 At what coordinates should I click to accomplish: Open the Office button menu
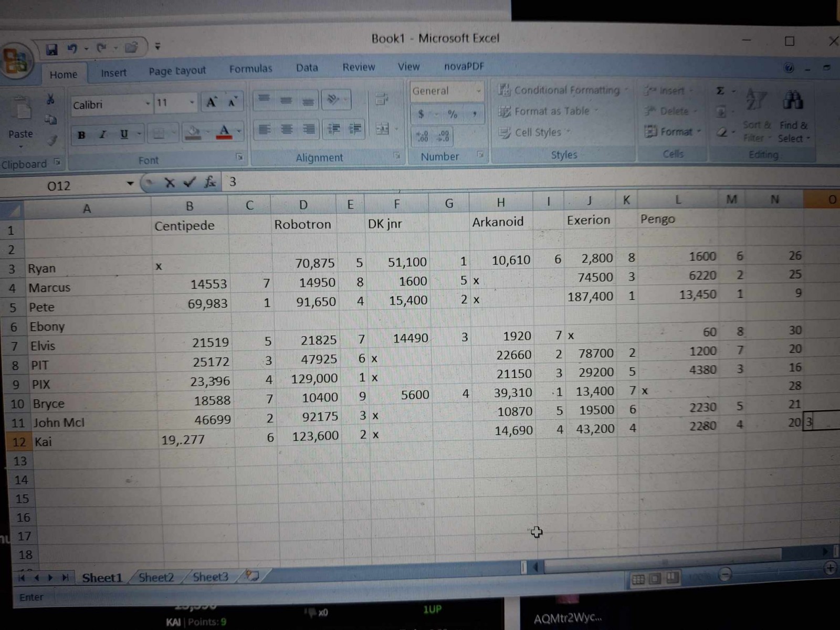pos(16,61)
